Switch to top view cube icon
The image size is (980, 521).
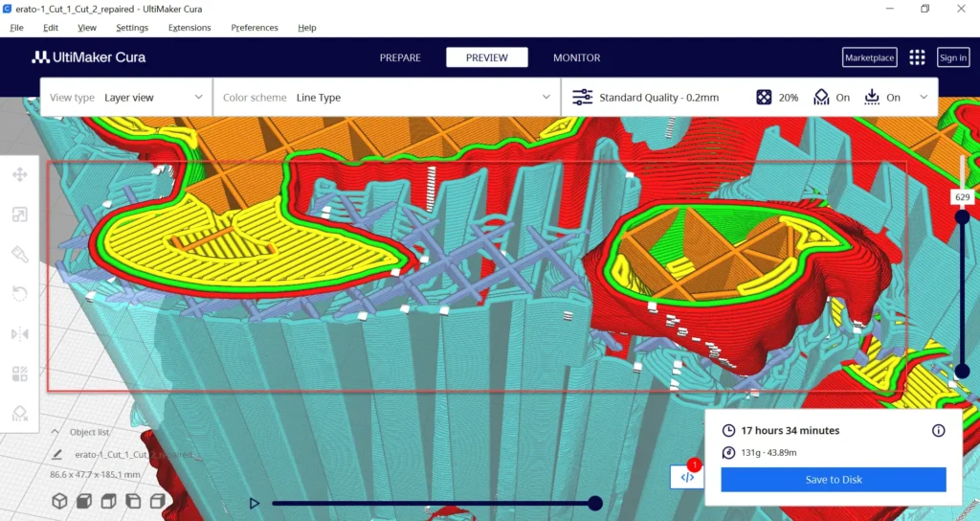(108, 501)
